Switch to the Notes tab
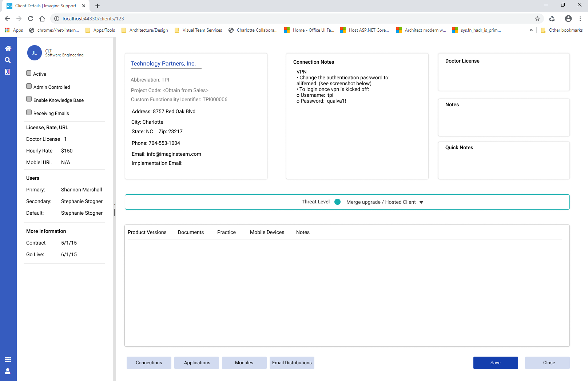 (x=303, y=232)
